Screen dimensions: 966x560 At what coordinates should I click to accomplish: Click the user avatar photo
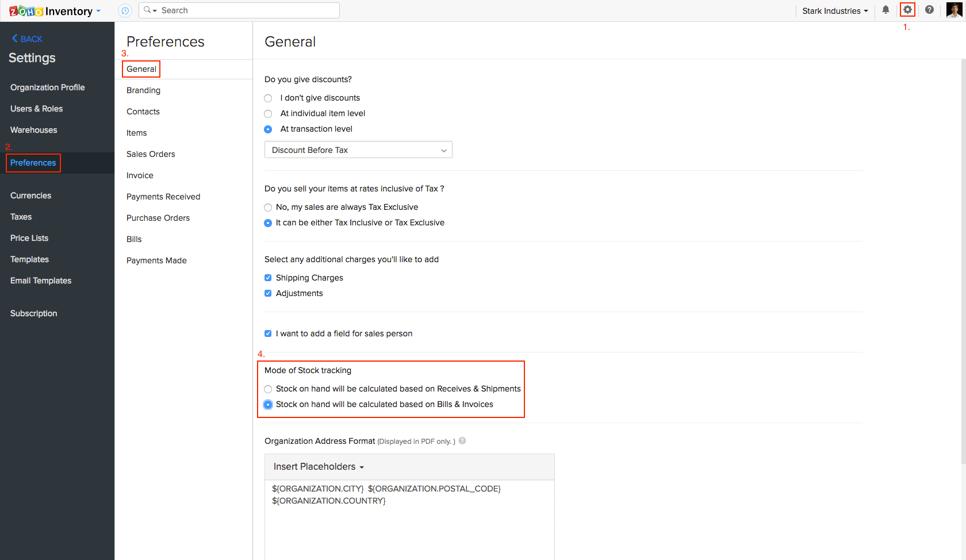point(954,9)
